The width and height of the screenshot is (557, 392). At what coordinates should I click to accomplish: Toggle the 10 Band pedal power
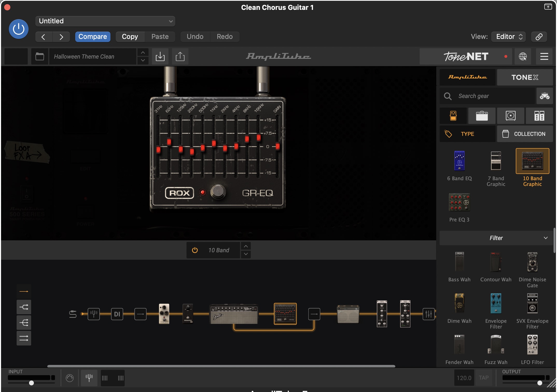(195, 250)
